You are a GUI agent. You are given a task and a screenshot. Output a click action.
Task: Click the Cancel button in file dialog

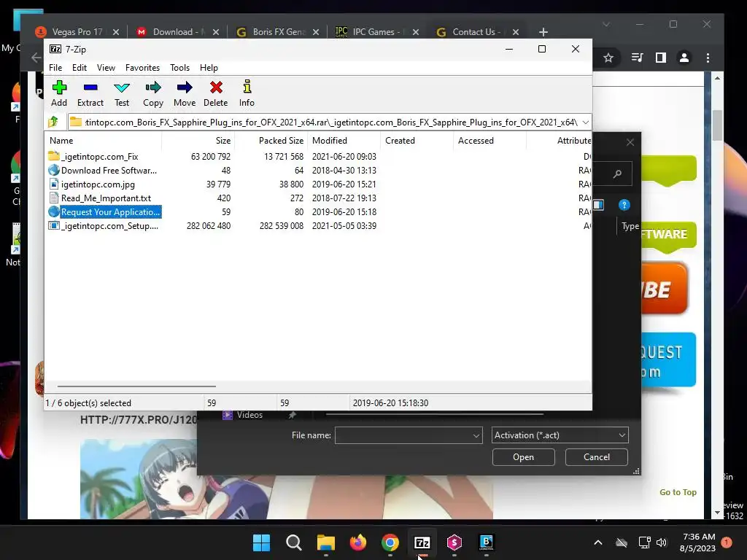click(x=597, y=457)
